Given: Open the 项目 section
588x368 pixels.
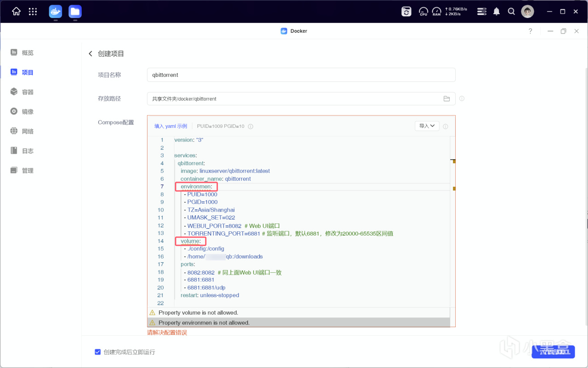Looking at the screenshot, I should (22, 72).
